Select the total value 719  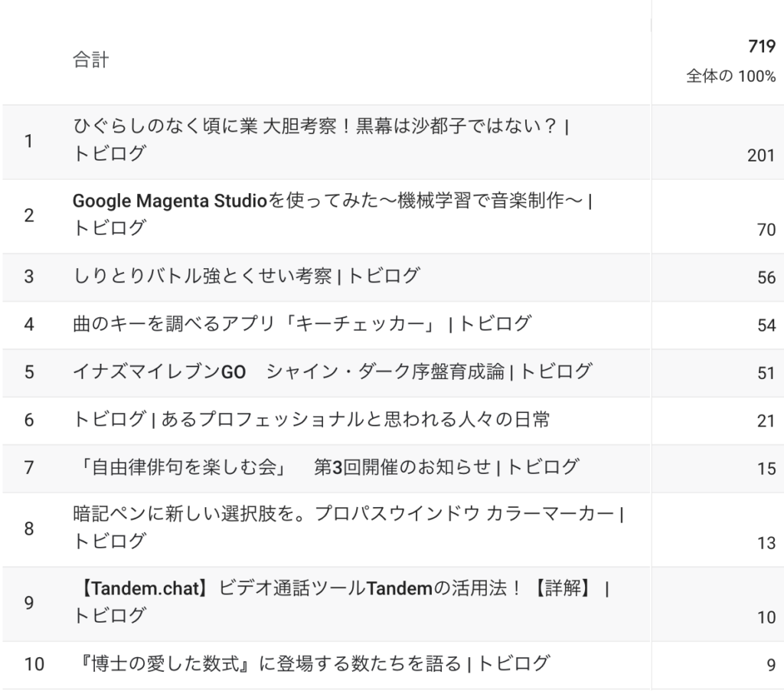click(x=762, y=47)
